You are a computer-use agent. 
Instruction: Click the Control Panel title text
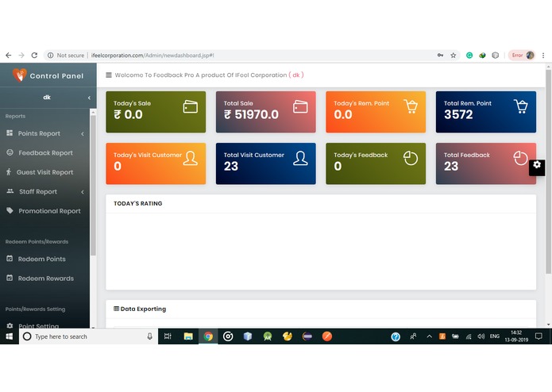[56, 75]
